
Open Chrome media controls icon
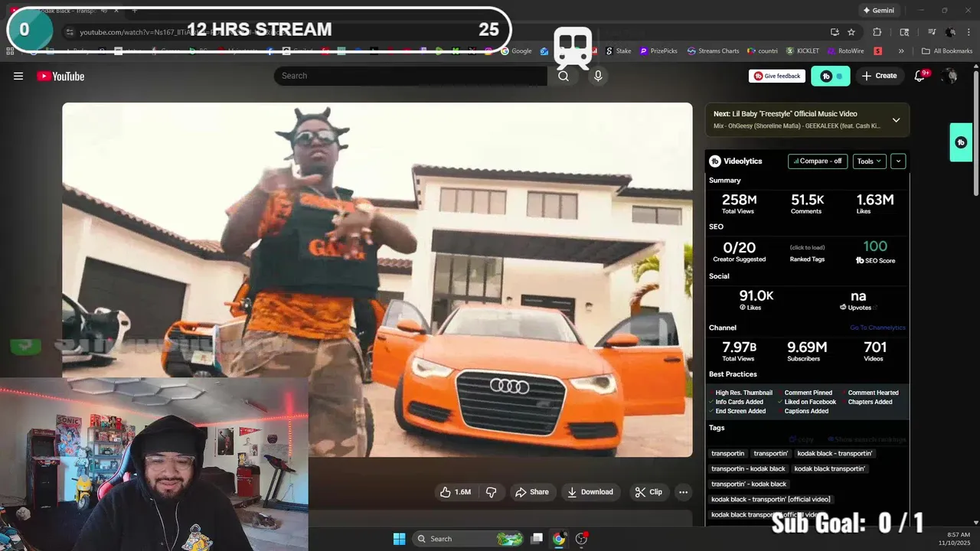(932, 32)
